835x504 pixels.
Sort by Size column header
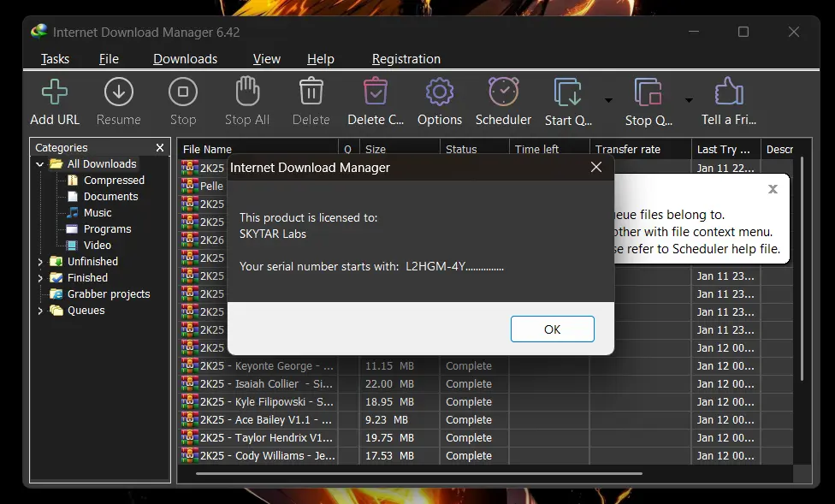(x=400, y=149)
